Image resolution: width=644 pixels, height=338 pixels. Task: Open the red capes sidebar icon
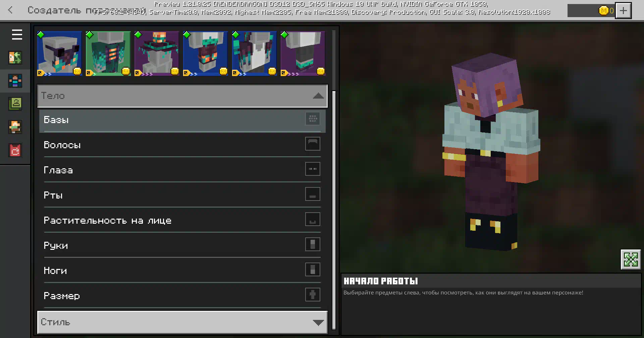pos(15,150)
